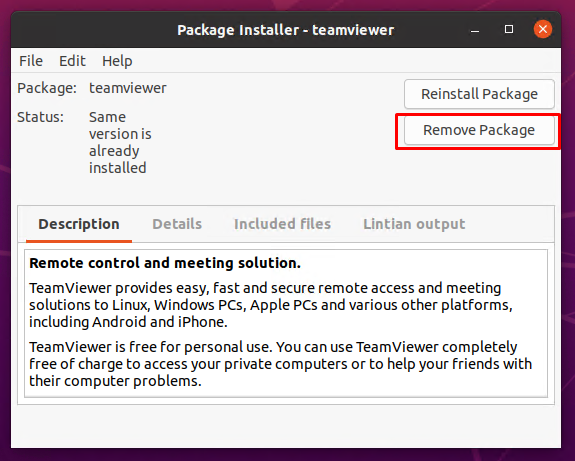Close the Package Installer window
This screenshot has height=461, width=575.
click(542, 29)
